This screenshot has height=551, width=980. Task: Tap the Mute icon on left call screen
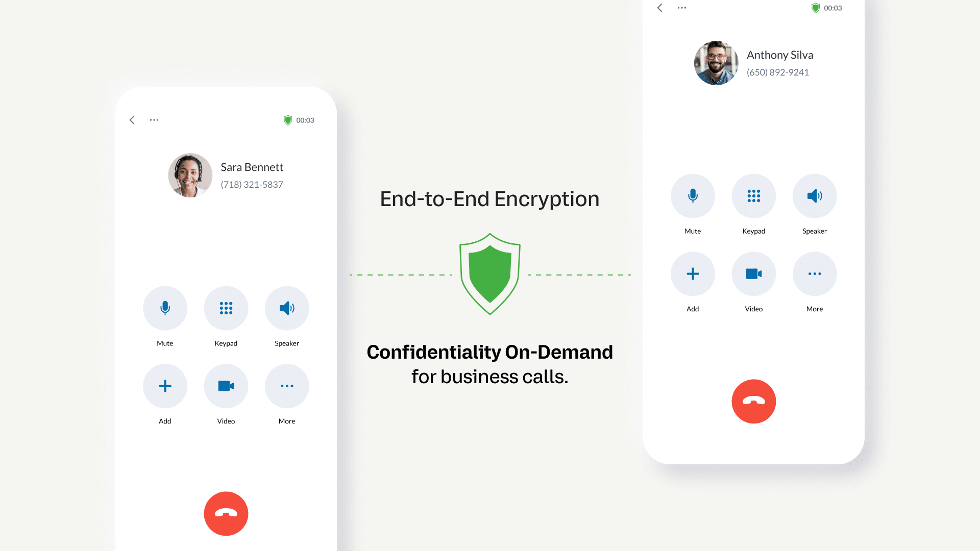pyautogui.click(x=164, y=308)
